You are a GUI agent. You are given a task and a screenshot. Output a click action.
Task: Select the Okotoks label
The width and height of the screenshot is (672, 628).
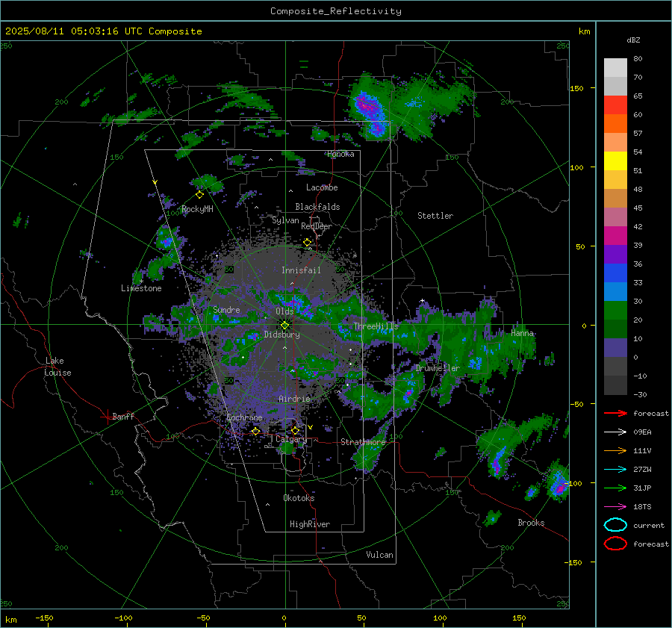(x=299, y=499)
